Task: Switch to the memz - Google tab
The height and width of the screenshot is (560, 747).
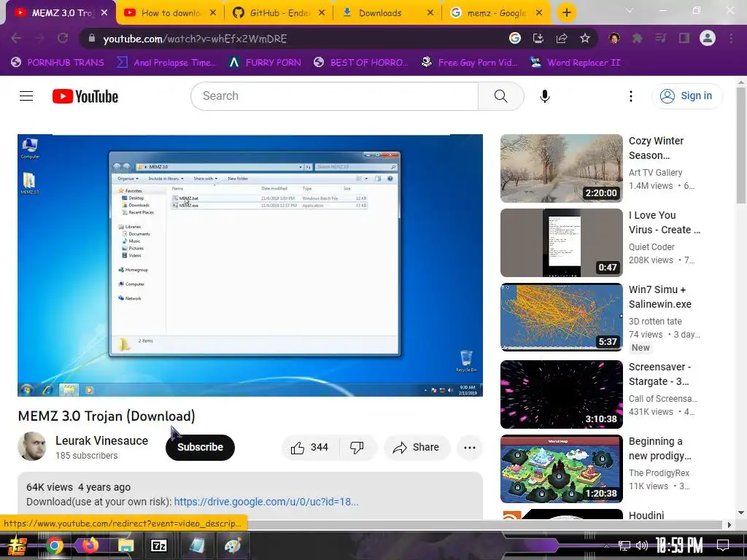Action: (496, 13)
